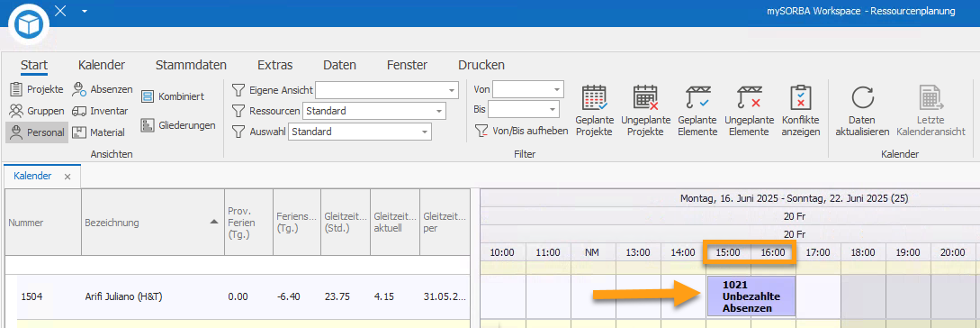This screenshot has width=980, height=328.
Task: Click the Feriens... (Tg.) column header
Action: pyautogui.click(x=297, y=223)
